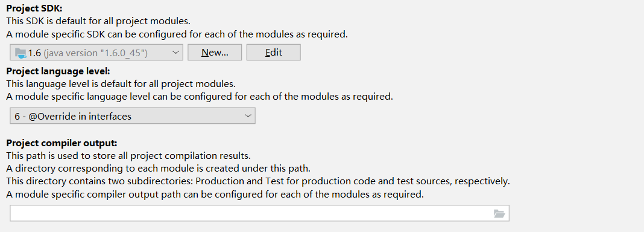
Task: Click 'A module specific compiler output path' line
Action: pyautogui.click(x=215, y=194)
